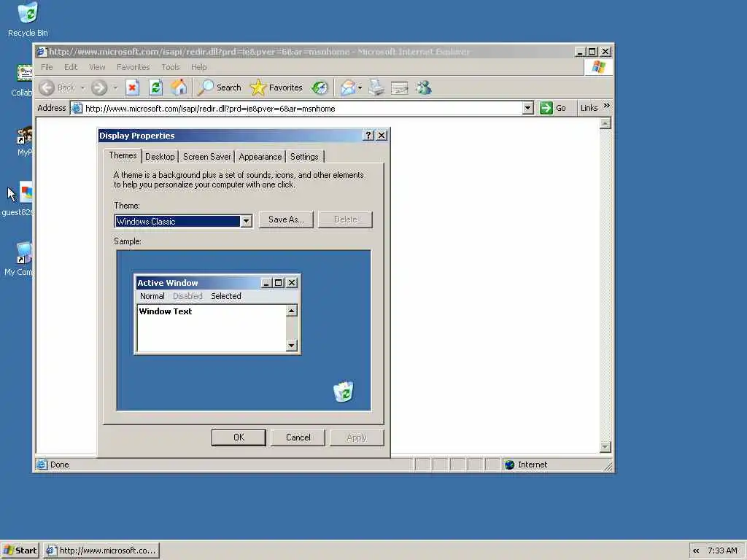747x560 pixels.
Task: Open Messenger with the buddy icon
Action: (x=424, y=87)
